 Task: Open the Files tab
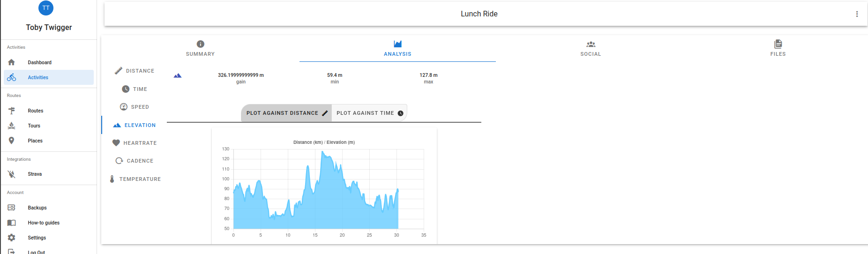(x=778, y=48)
